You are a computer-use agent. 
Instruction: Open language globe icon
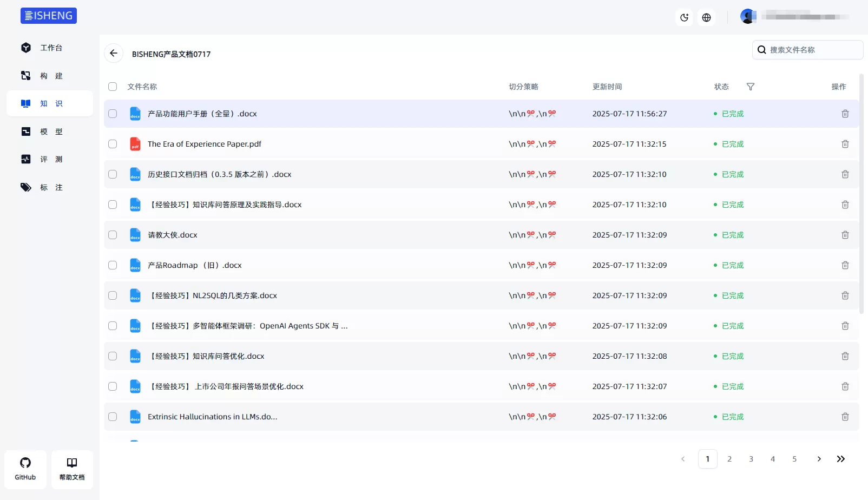coord(706,17)
